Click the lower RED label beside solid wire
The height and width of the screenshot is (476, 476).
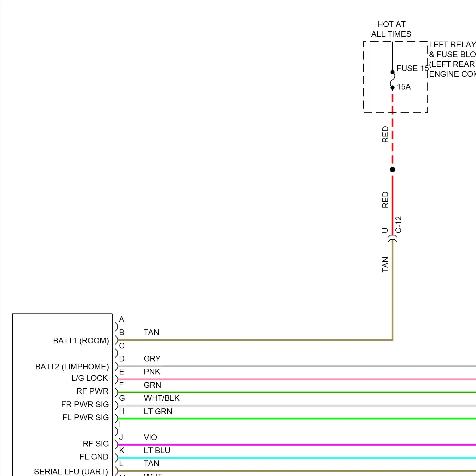(385, 200)
